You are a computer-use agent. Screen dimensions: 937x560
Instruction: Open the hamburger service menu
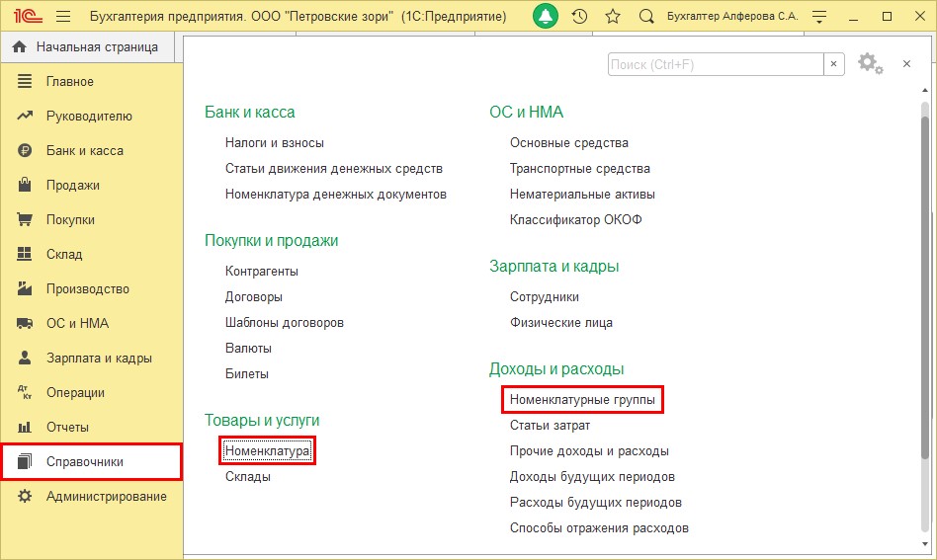coord(62,17)
